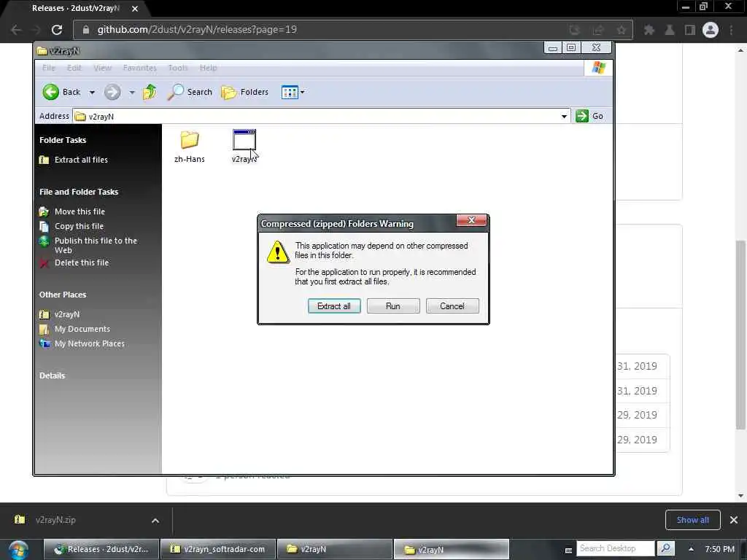Click Extract all files task link
Image resolution: width=747 pixels, height=560 pixels.
81,160
